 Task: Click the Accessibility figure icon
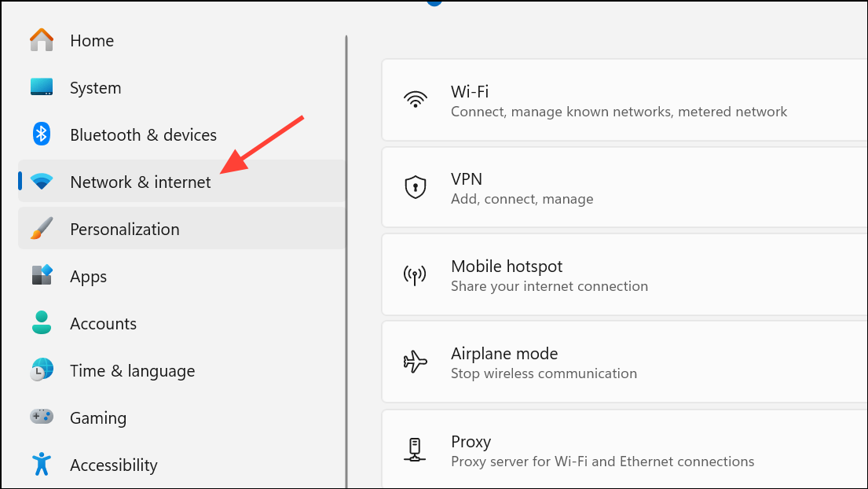tap(42, 464)
